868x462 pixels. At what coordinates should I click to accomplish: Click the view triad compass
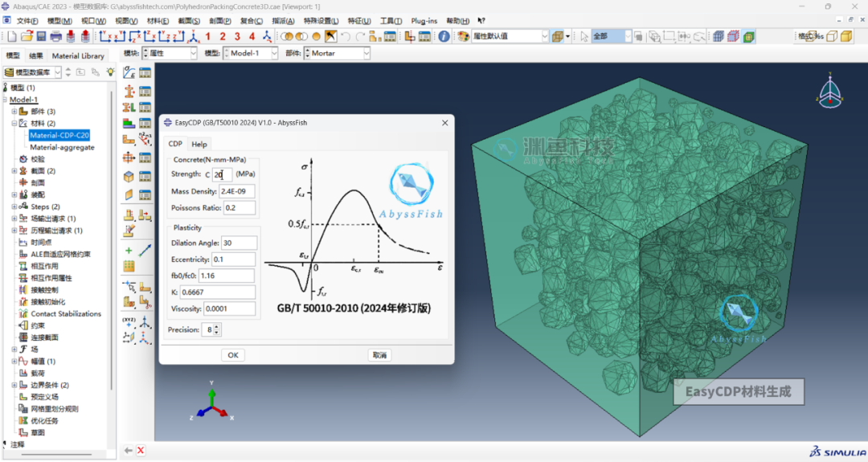tap(829, 90)
